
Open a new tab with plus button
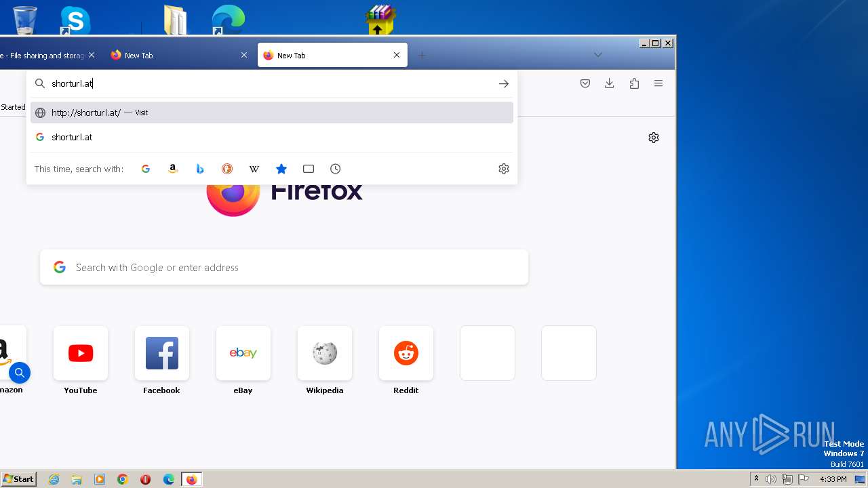(422, 55)
